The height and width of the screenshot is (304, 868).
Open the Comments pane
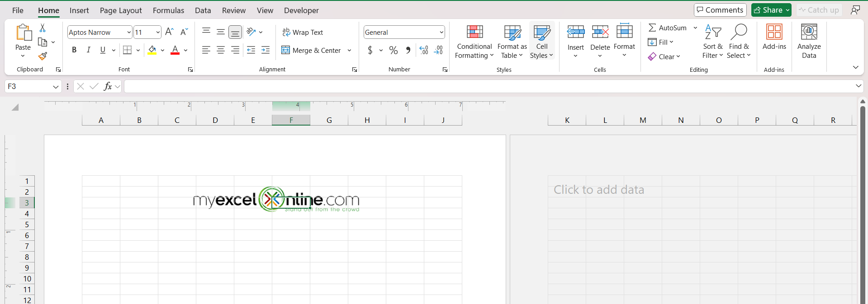720,10
